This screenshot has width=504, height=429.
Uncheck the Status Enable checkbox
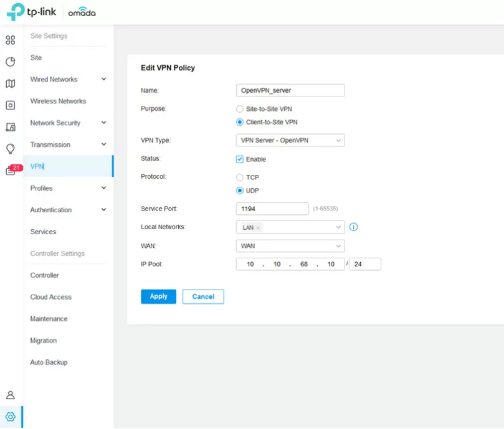pyautogui.click(x=240, y=159)
